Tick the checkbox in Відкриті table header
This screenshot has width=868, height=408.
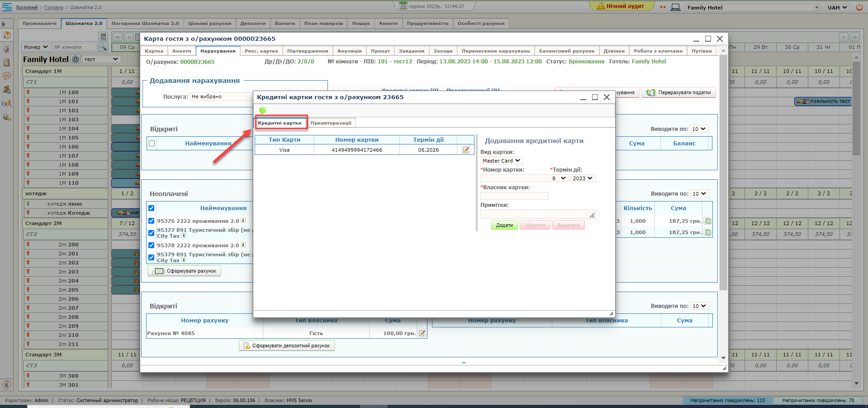click(x=152, y=144)
